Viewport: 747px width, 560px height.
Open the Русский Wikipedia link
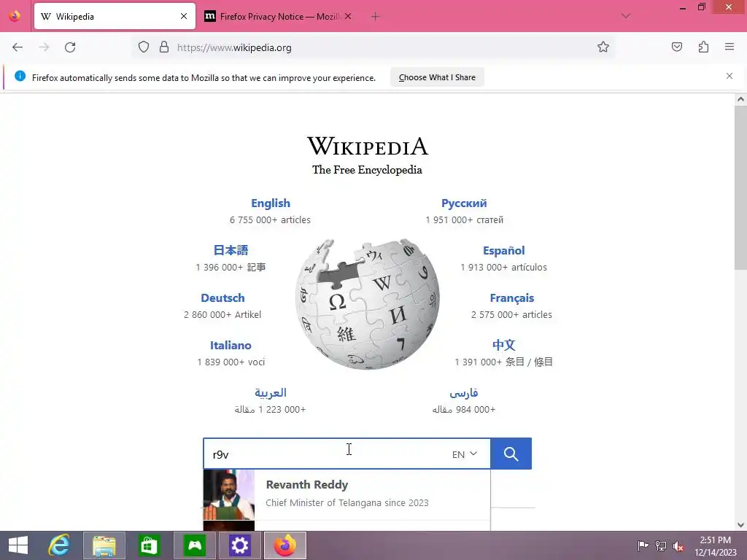pyautogui.click(x=464, y=203)
